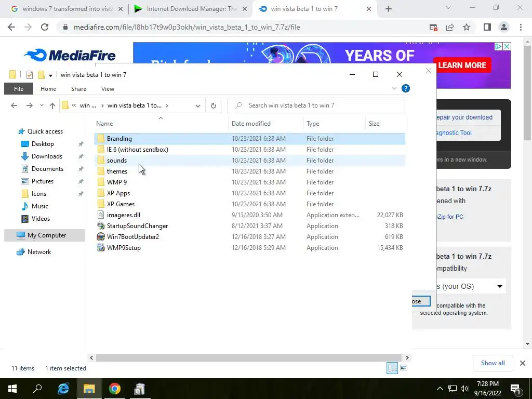Select the XP Games folder icon
The width and height of the screenshot is (532, 399).
pos(101,204)
